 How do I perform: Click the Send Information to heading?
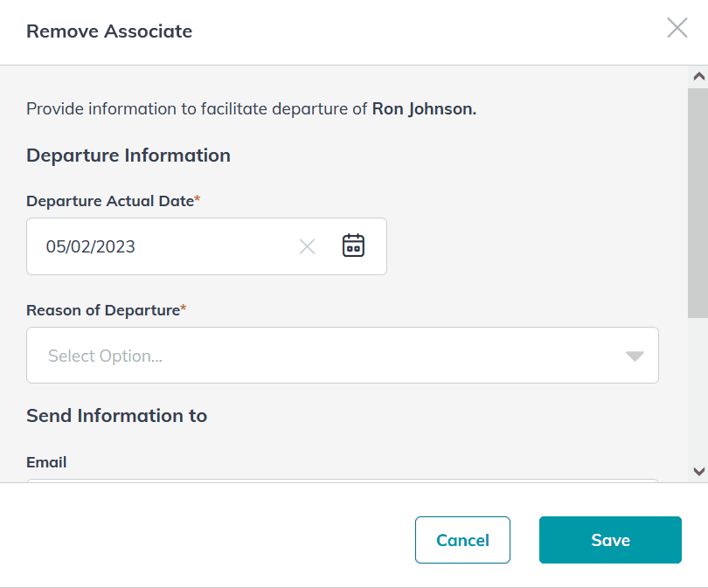pyautogui.click(x=116, y=416)
